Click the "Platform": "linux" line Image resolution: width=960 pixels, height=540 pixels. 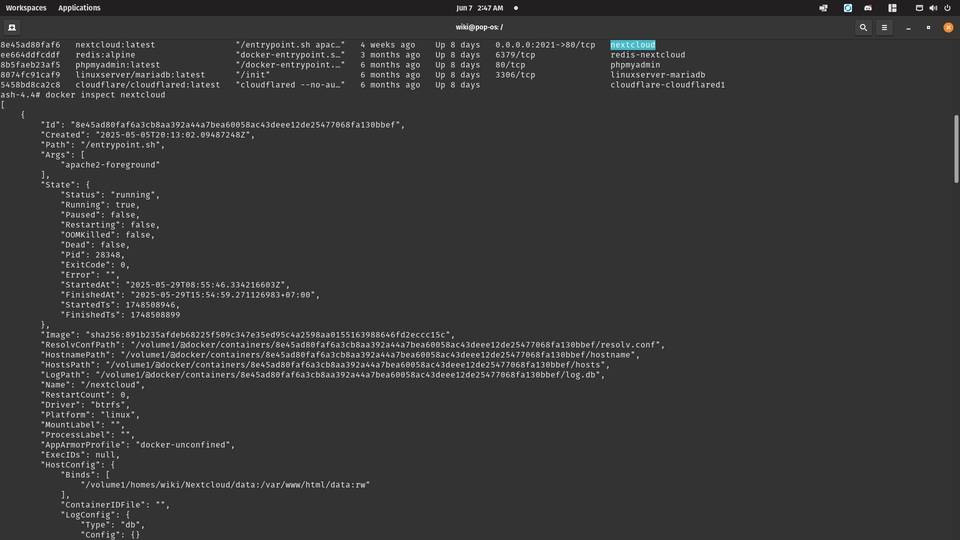tap(90, 414)
